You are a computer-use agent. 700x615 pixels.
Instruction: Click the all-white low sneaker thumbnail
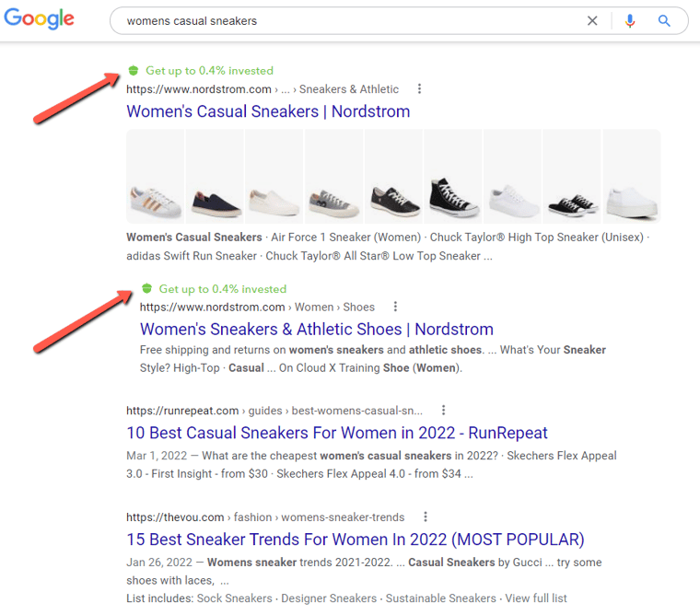click(x=512, y=176)
